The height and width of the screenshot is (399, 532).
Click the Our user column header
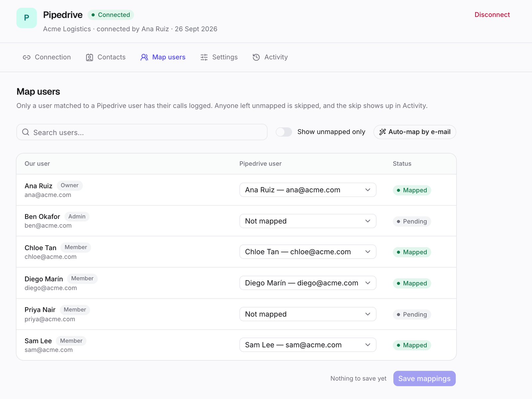37,164
